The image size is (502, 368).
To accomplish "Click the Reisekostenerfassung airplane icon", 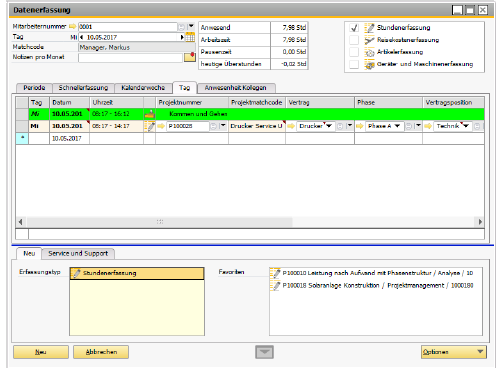I will click(x=369, y=40).
